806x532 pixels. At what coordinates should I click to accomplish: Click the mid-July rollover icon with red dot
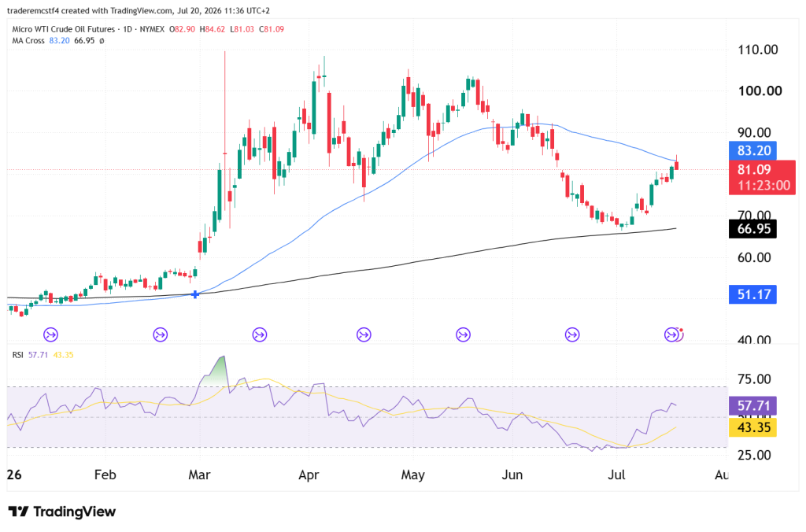674,334
